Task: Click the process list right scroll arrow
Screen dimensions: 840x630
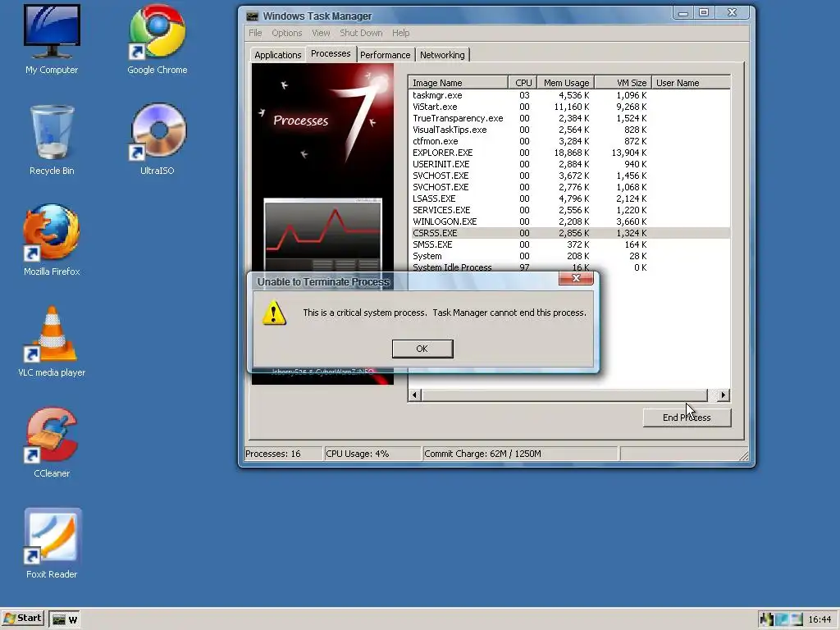Action: 724,395
